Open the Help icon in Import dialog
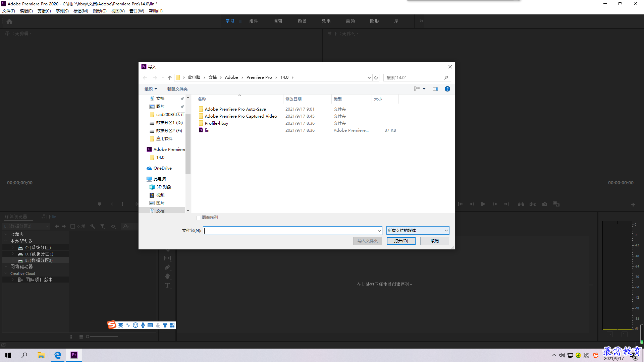The image size is (644, 362). pyautogui.click(x=447, y=89)
